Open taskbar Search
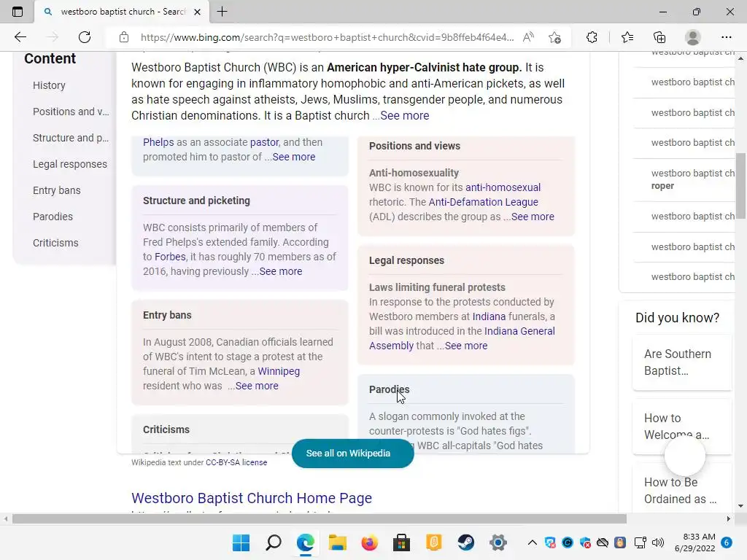 click(x=274, y=542)
